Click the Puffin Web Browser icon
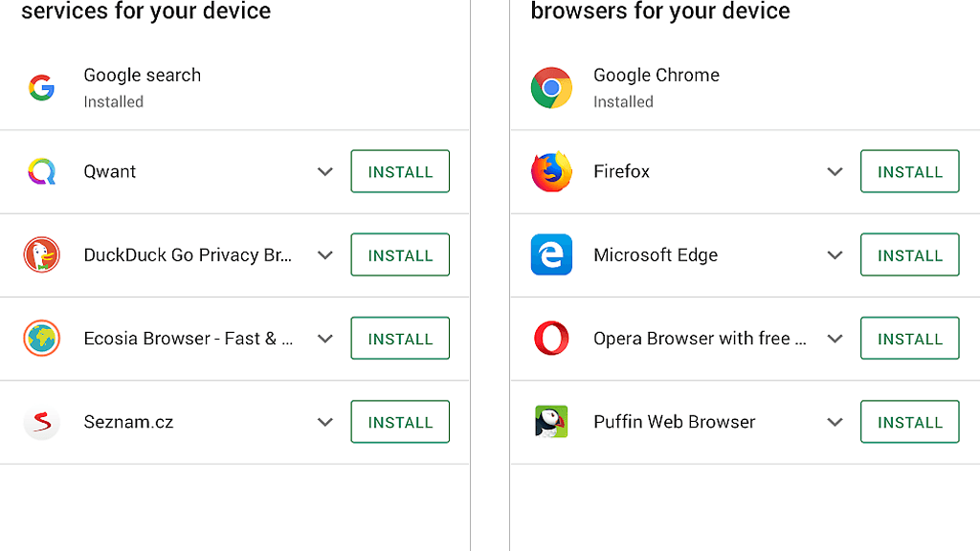Viewport: 980px width, 551px height. 551,422
